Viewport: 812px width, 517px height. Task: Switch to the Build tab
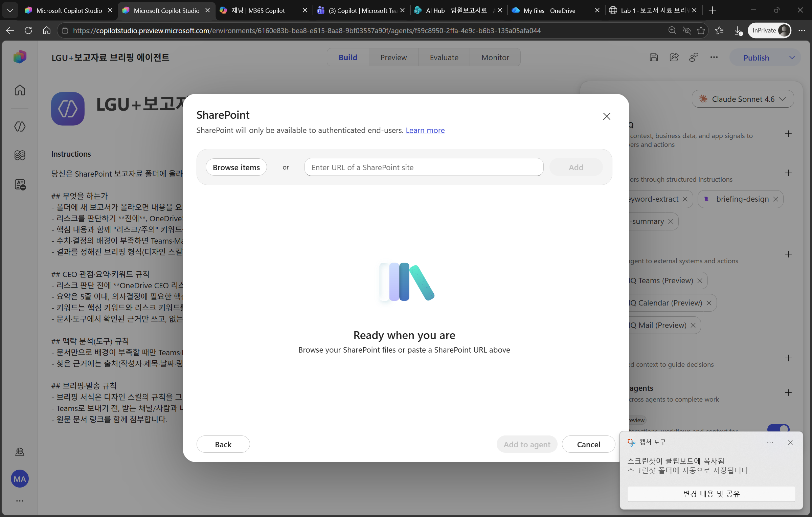[x=348, y=57]
